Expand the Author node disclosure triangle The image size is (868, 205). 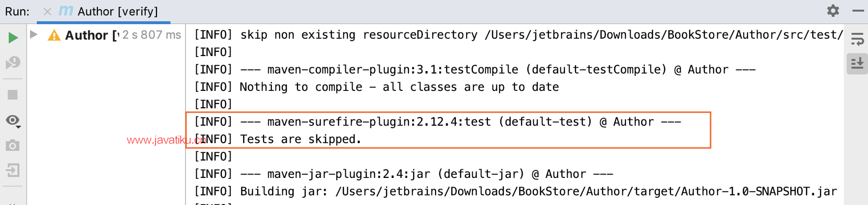click(34, 34)
